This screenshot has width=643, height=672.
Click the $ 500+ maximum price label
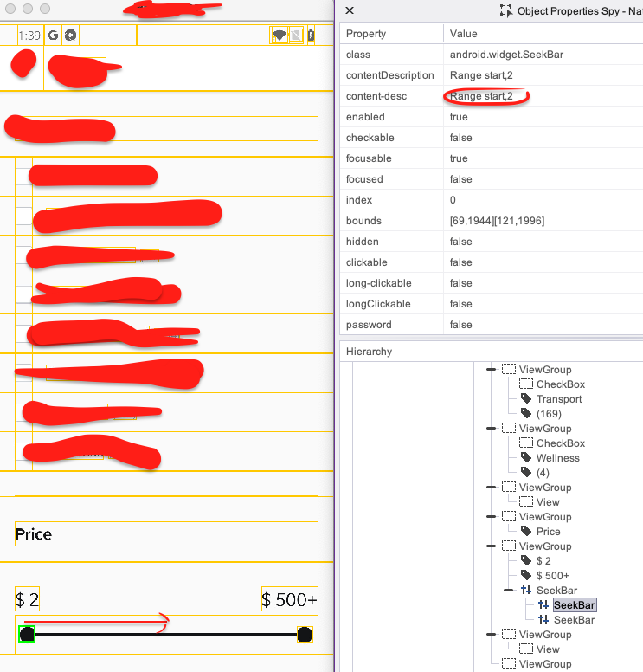(290, 599)
